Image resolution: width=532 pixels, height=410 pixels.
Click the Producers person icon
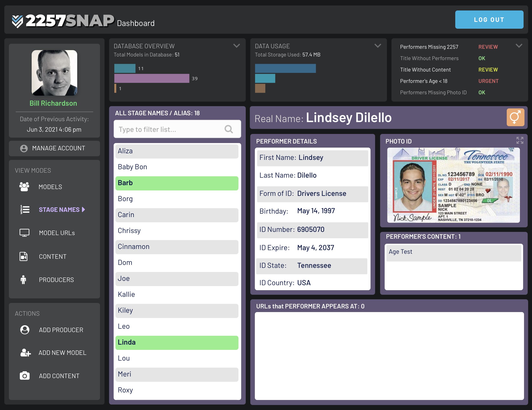(x=23, y=280)
